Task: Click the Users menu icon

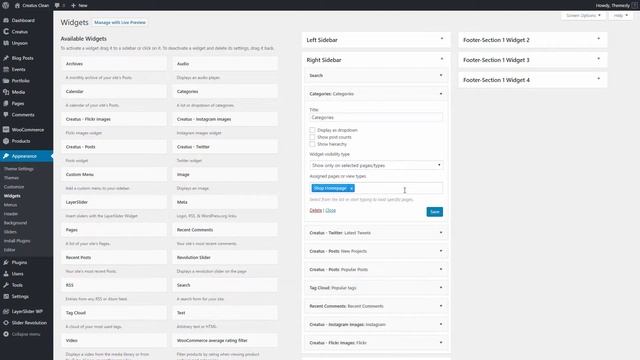Action: coord(6,273)
